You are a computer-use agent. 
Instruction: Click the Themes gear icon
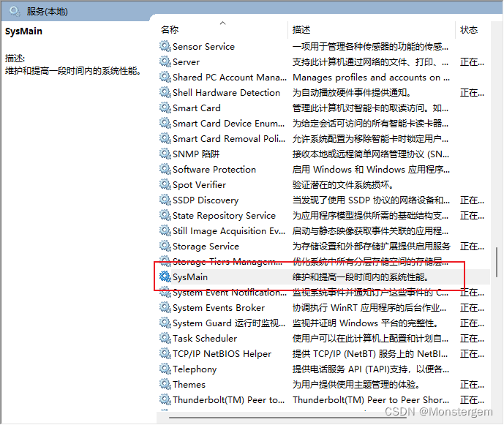pos(165,384)
